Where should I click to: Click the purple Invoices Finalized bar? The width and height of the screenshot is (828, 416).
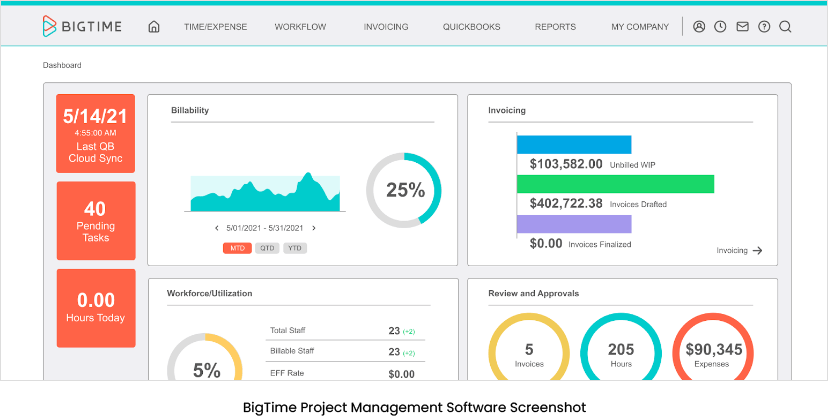pos(574,224)
